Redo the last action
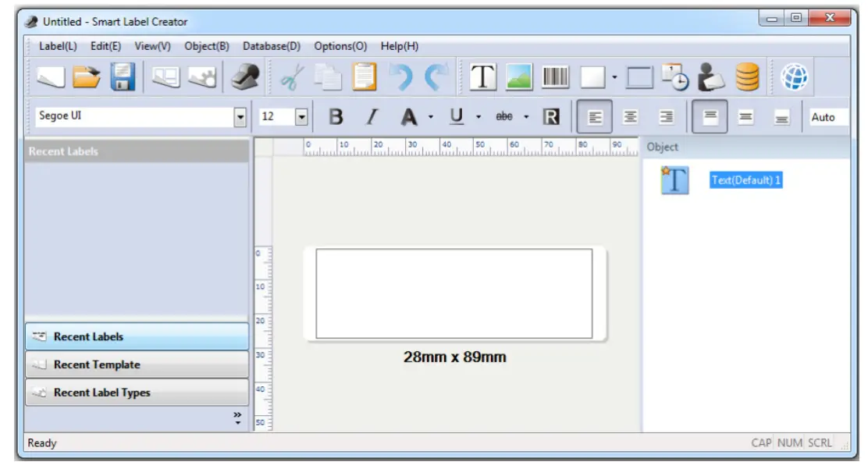The height and width of the screenshot is (469, 868). click(436, 77)
